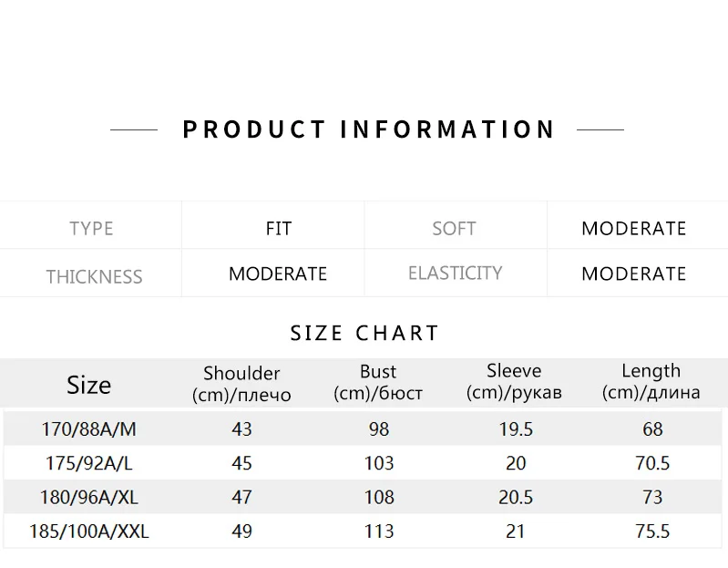Click the Bust (cm) column header
Image resolution: width=728 pixels, height=568 pixels.
(377, 382)
